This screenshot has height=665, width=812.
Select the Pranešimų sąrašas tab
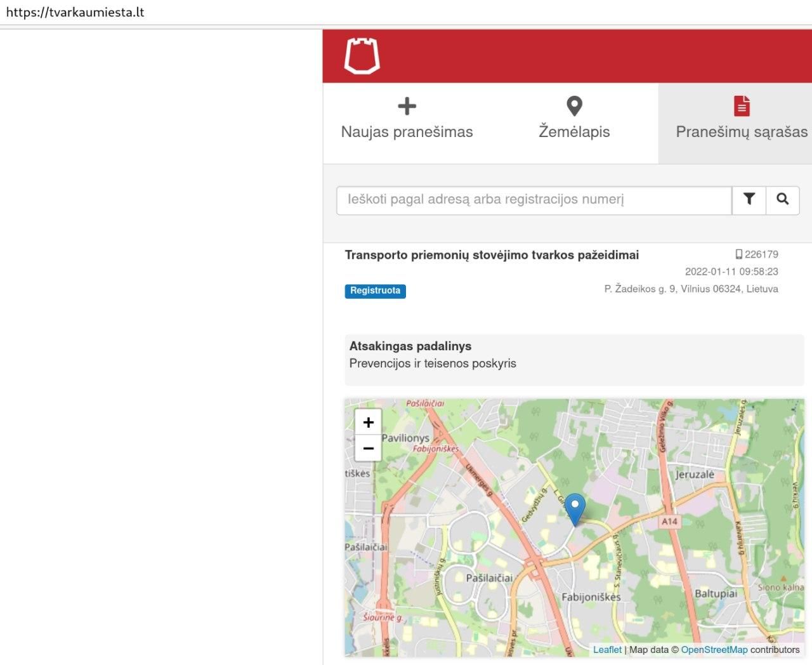pos(741,131)
